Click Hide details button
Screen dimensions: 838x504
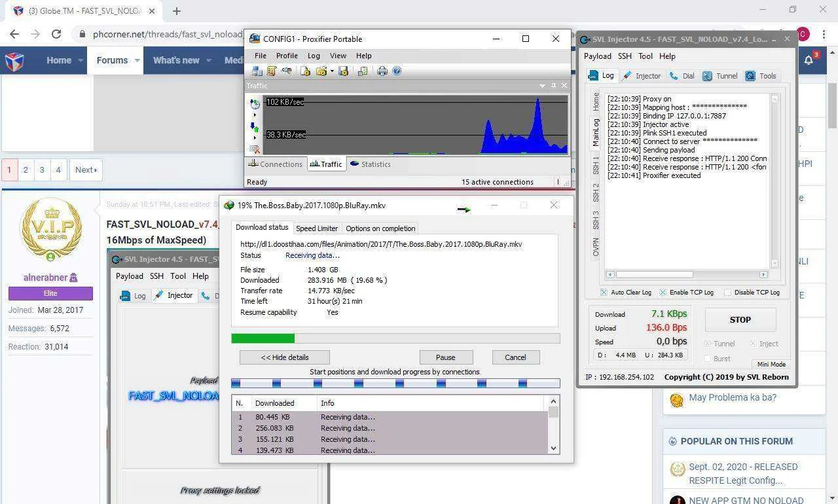coord(284,357)
